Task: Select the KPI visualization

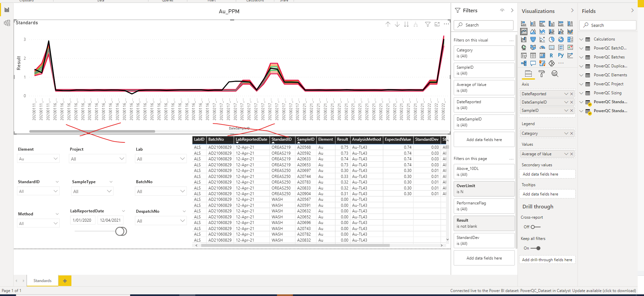Action: 570,47
